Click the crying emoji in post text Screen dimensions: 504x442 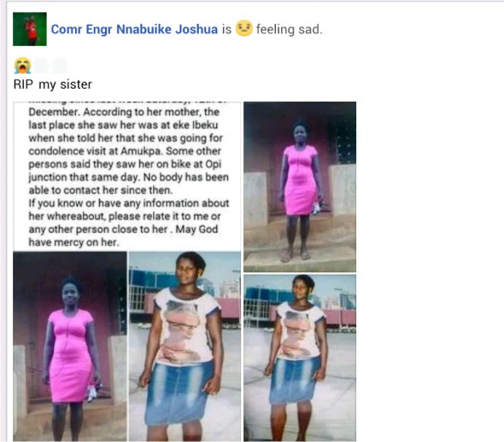point(22,66)
